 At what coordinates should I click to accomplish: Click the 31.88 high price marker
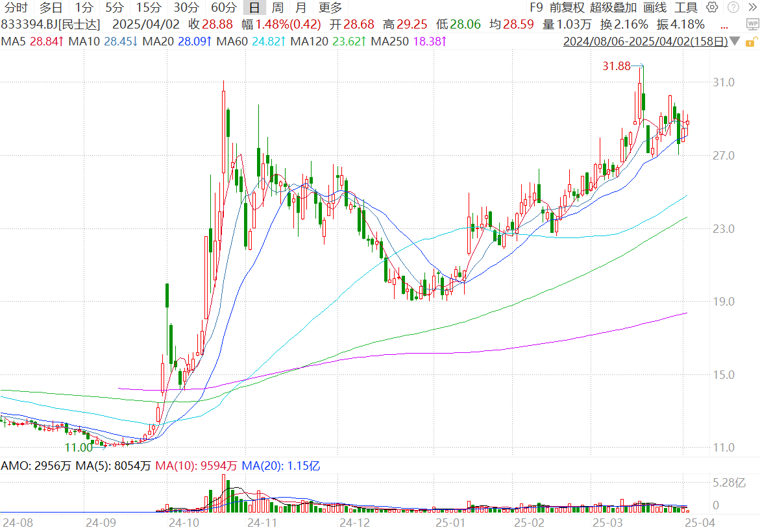pos(616,66)
